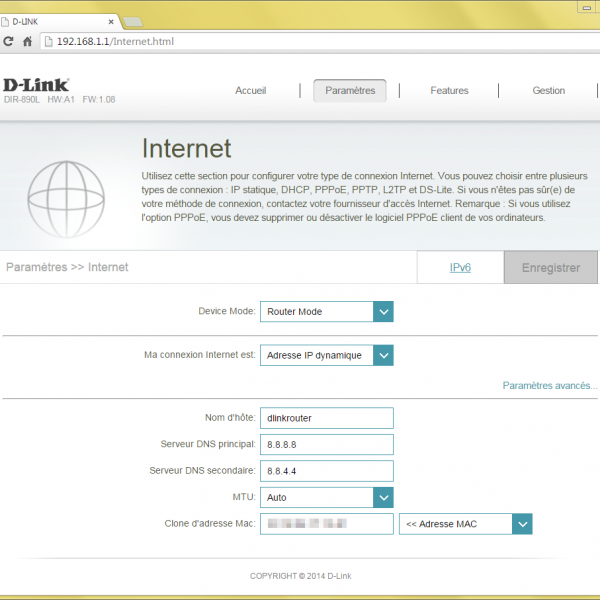
Task: Go to the Gestion menu
Action: (548, 91)
